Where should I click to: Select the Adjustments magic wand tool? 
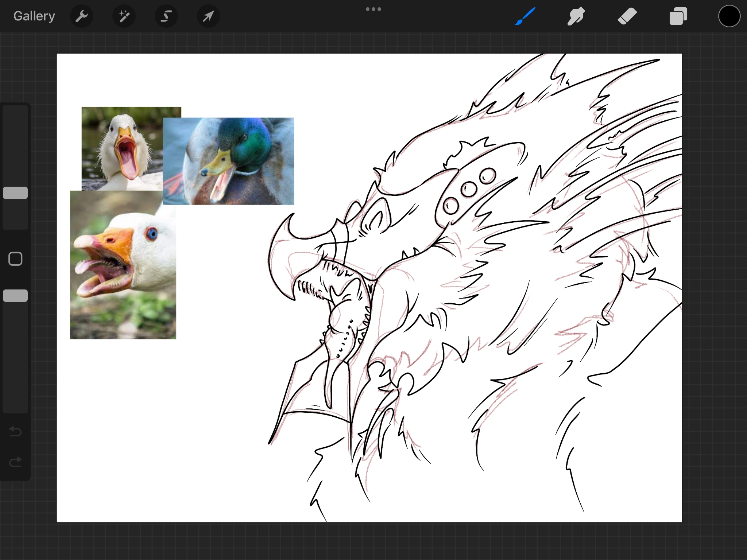point(124,16)
